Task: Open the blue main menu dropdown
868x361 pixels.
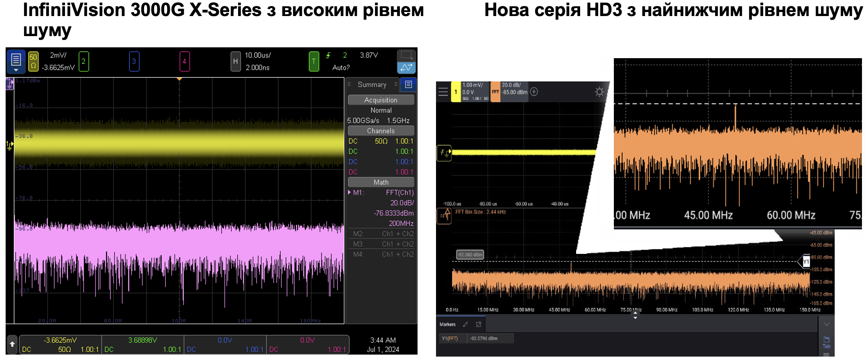Action: (x=16, y=61)
